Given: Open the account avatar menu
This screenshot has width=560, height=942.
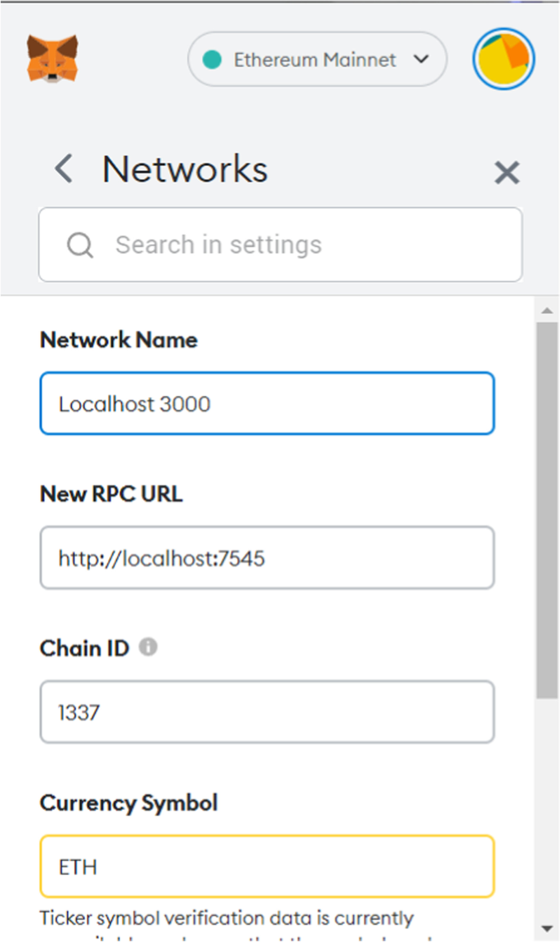Looking at the screenshot, I should [x=504, y=59].
